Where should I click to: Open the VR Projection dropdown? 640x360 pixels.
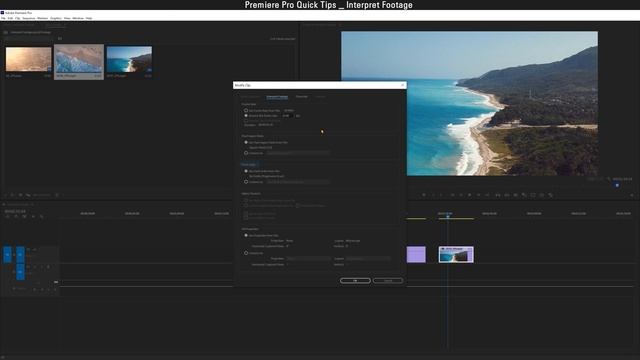308,258
